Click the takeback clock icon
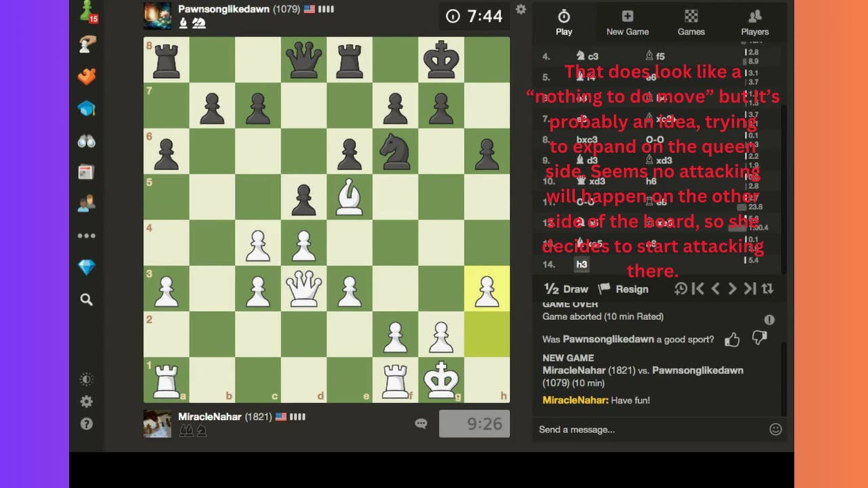The height and width of the screenshot is (488, 868). pos(681,289)
